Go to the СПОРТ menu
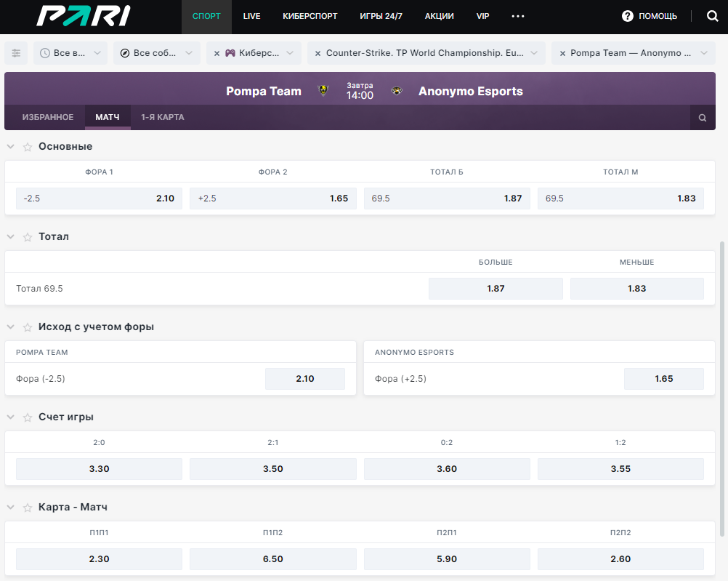The width and height of the screenshot is (728, 581). click(x=206, y=16)
